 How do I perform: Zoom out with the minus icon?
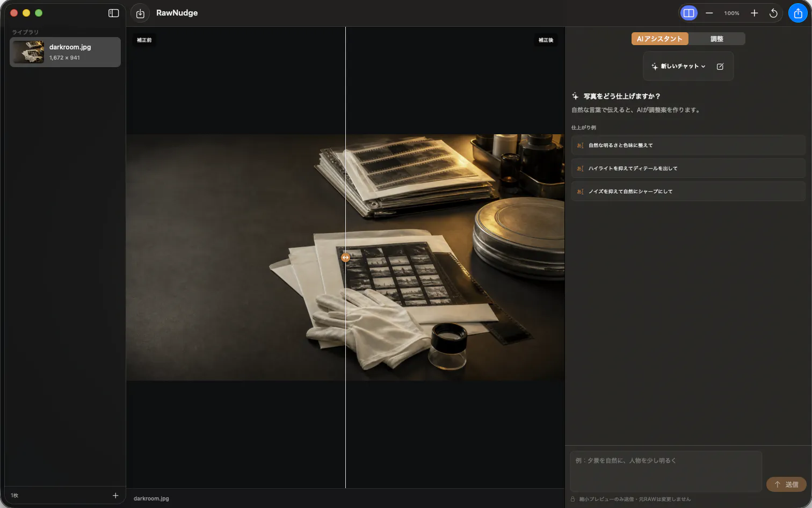point(709,13)
